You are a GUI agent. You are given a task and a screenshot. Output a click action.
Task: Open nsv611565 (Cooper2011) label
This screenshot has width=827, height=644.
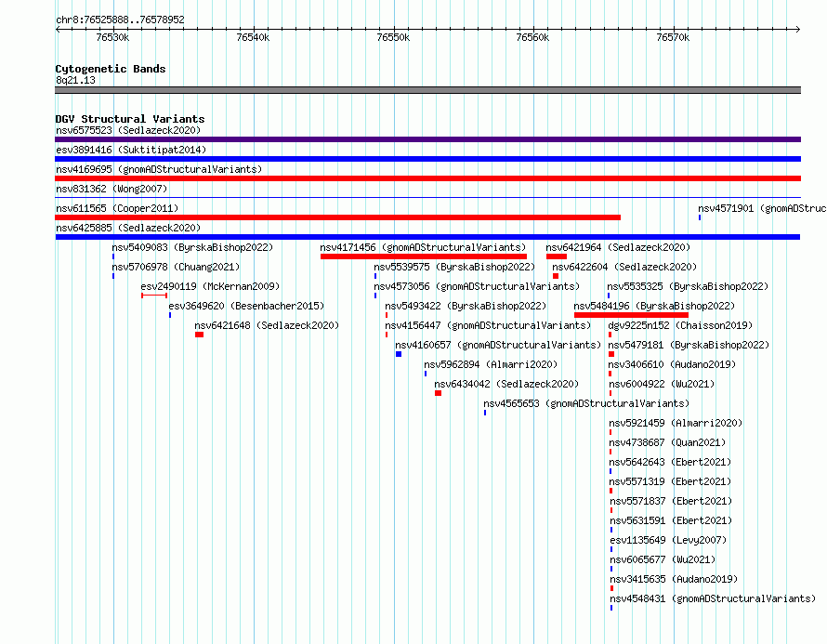(117, 208)
